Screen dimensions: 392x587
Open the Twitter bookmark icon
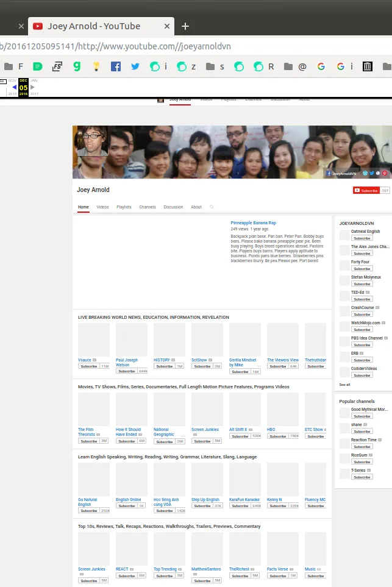point(135,66)
